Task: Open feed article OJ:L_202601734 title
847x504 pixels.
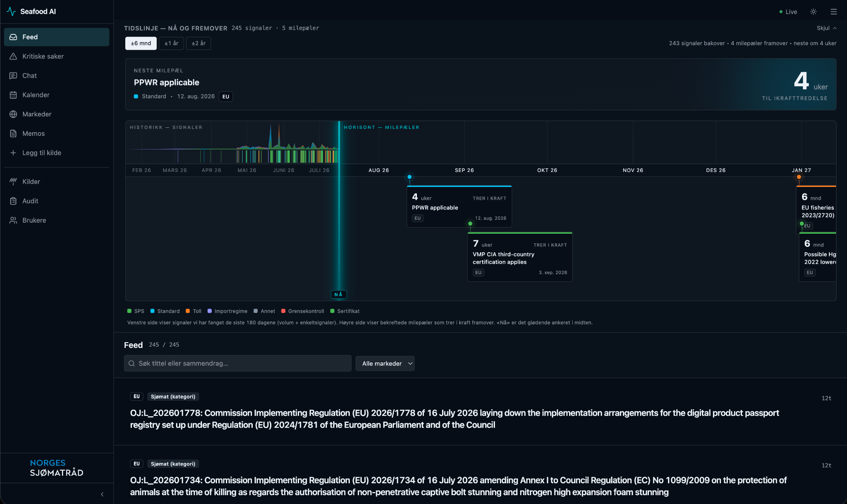Action: pos(458,486)
